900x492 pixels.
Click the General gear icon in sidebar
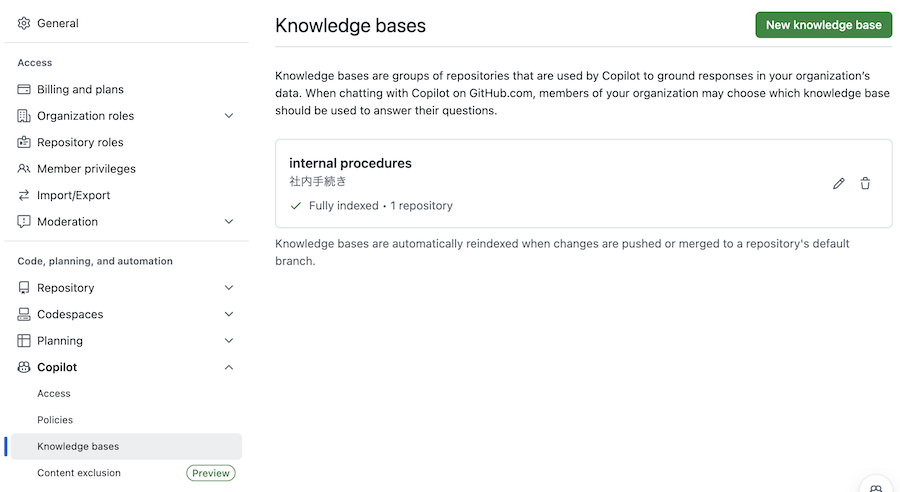(x=24, y=23)
